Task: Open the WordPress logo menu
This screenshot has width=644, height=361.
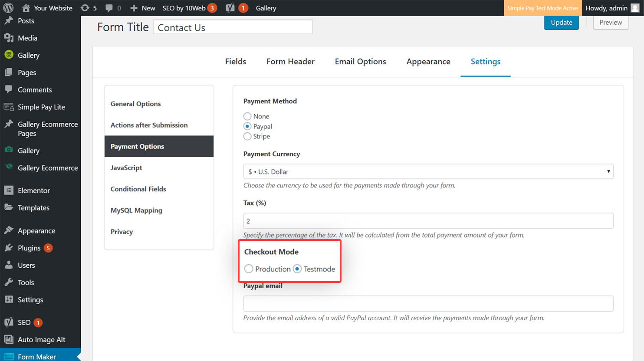Action: pos(8,8)
